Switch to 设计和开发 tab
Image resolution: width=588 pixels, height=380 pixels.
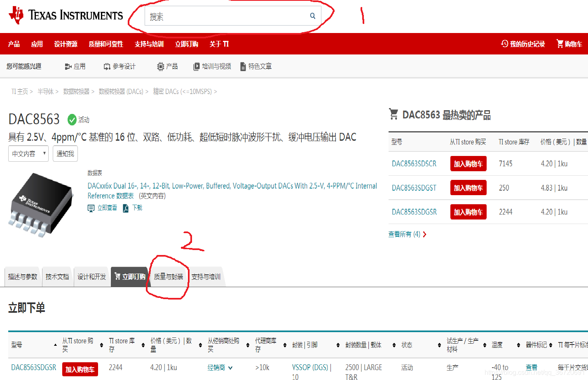click(91, 277)
